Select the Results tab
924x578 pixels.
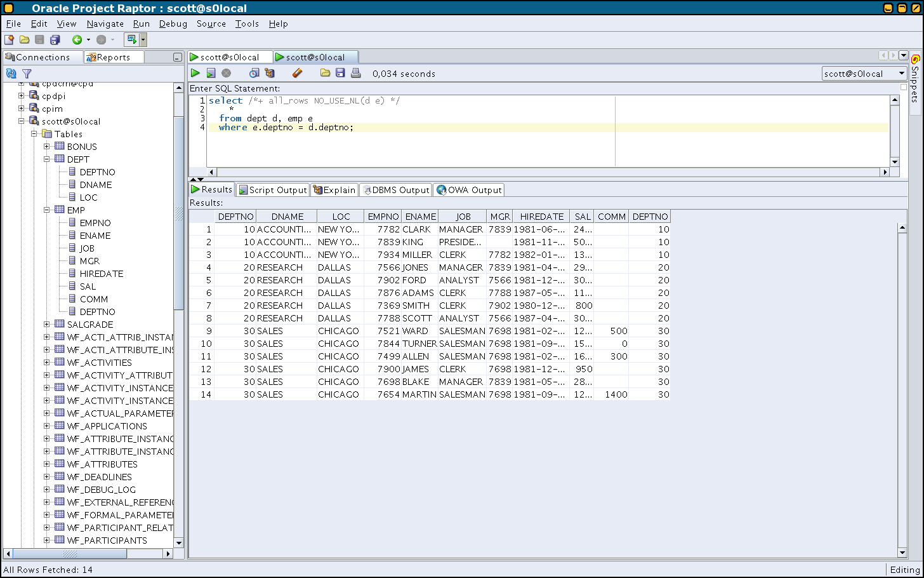point(212,189)
